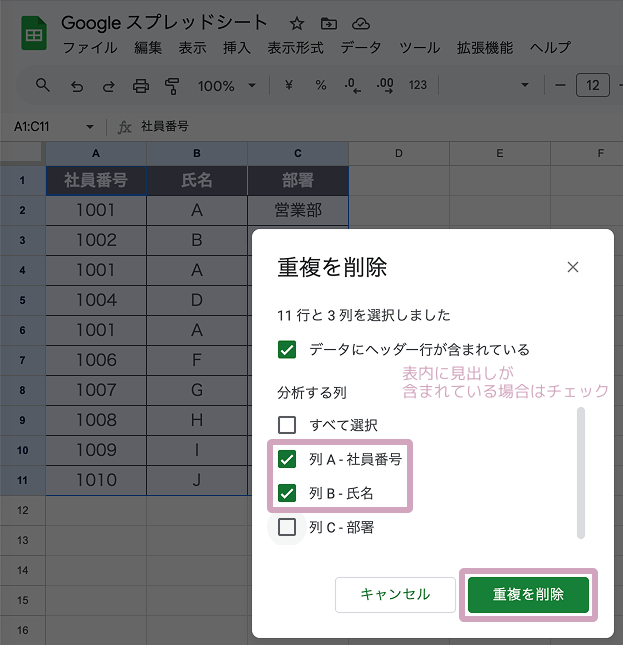Format as yen currency
Screen dimensions: 623x645
tap(289, 85)
